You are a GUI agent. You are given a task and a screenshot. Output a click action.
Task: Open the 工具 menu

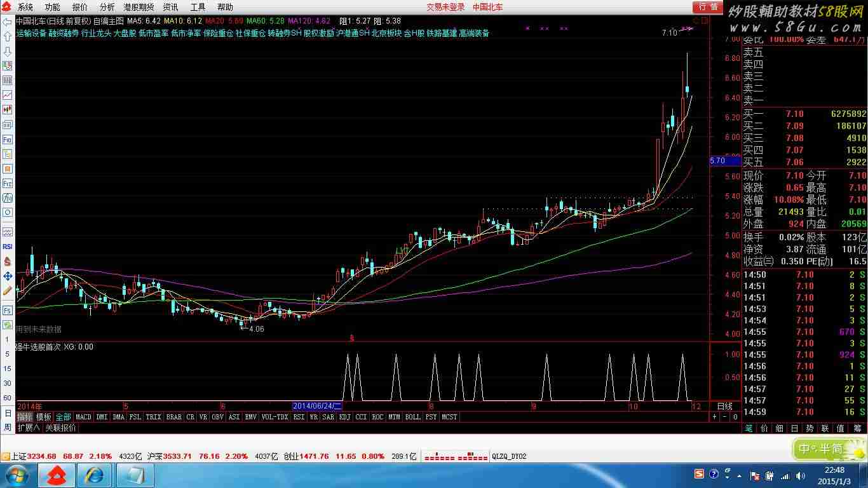tap(198, 7)
